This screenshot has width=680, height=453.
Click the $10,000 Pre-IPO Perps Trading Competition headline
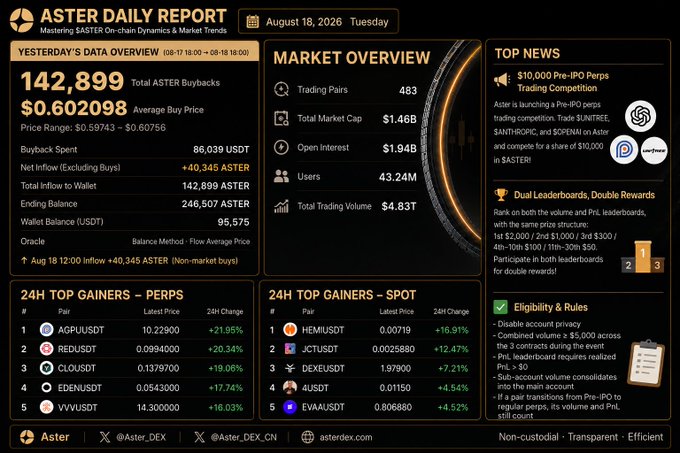coord(563,81)
